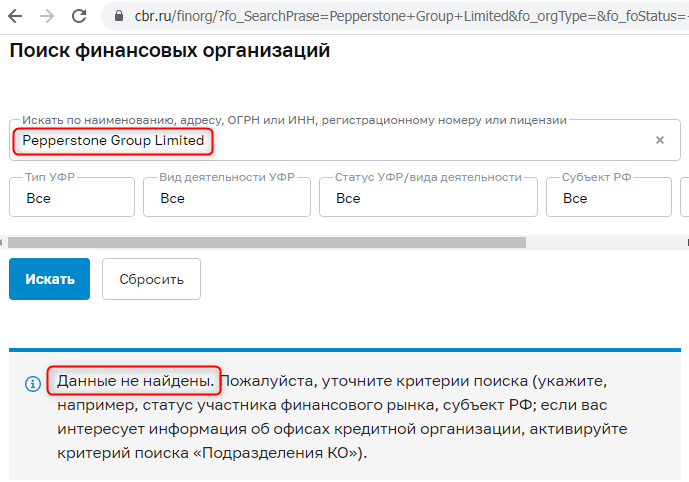Click the partially visible filter right of Субъект РФ
Image resolution: width=689 pixels, height=482 pixels.
685,197
